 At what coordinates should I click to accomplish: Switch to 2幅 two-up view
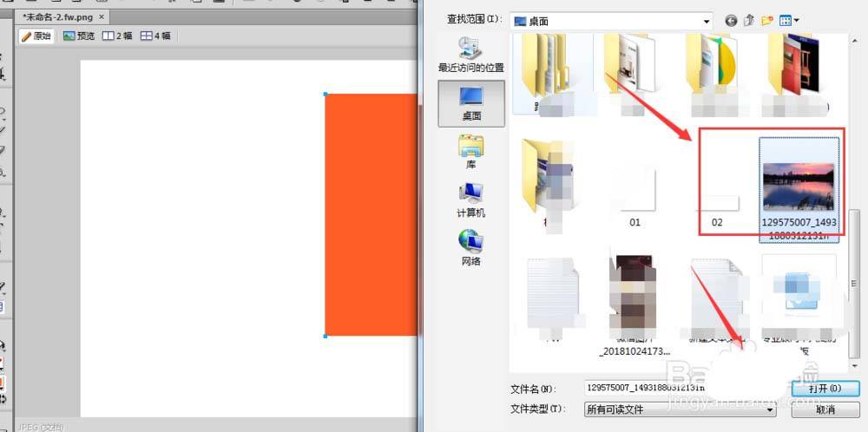pos(117,36)
